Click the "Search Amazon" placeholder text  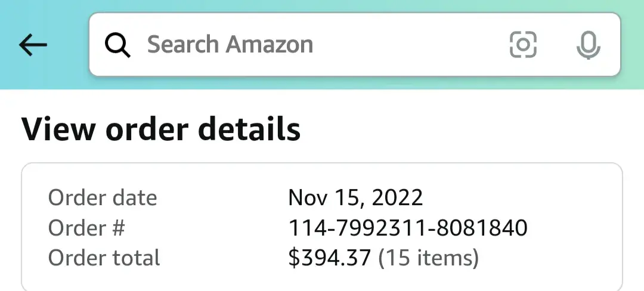[230, 45]
